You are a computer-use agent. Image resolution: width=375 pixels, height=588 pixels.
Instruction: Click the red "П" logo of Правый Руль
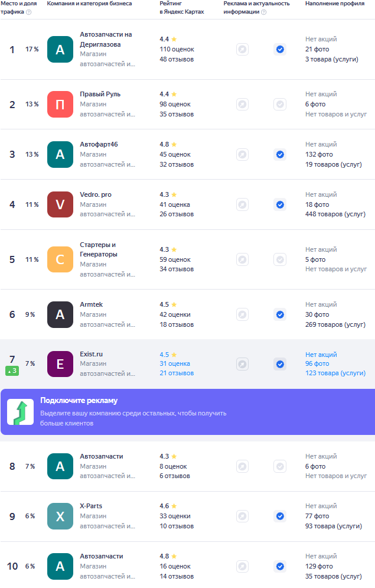[60, 105]
